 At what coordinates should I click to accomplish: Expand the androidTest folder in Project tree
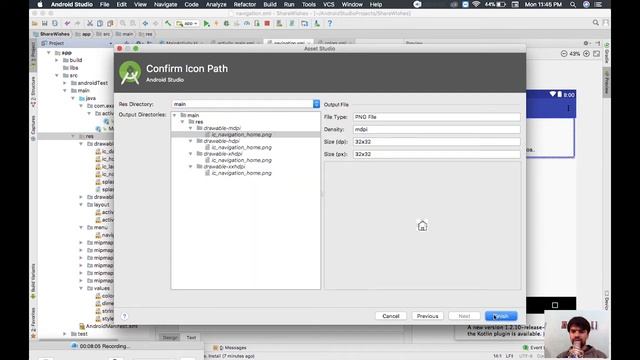pos(64,83)
